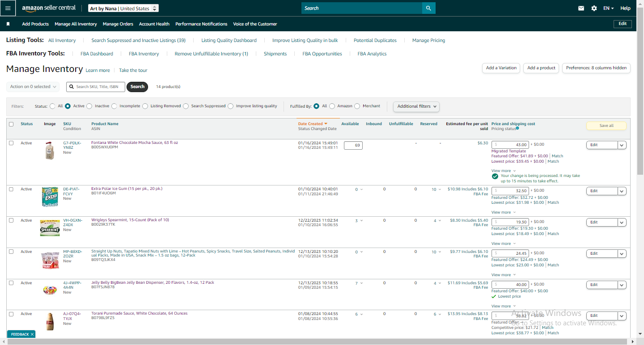
Task: Open the Help link in header
Action: (x=625, y=8)
